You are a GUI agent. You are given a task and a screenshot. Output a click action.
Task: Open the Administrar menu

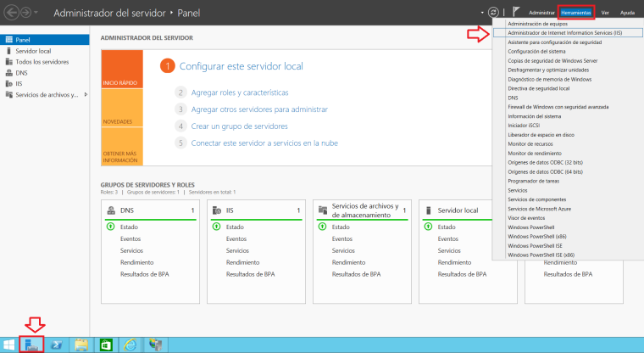(541, 13)
